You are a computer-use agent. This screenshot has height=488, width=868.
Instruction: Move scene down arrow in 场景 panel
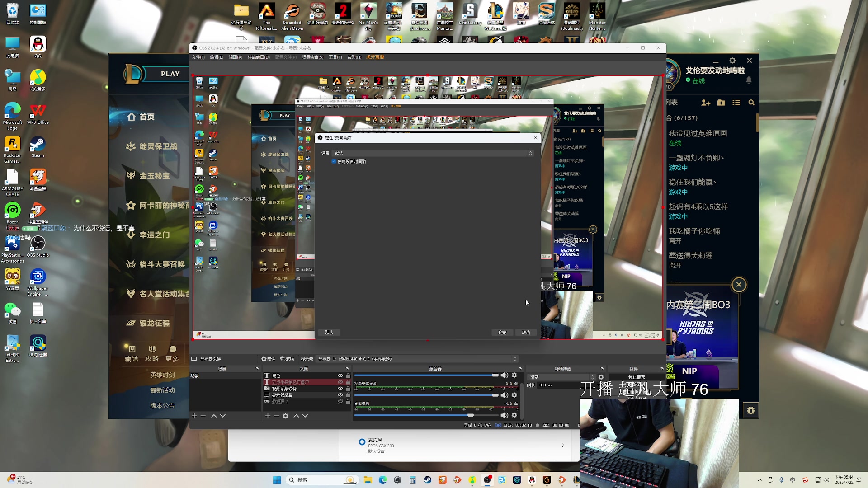[x=223, y=416]
